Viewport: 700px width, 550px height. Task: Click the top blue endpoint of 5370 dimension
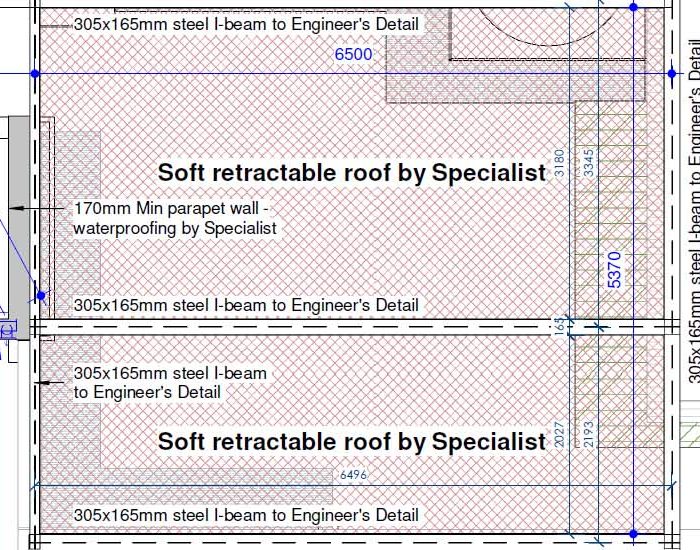pos(633,7)
